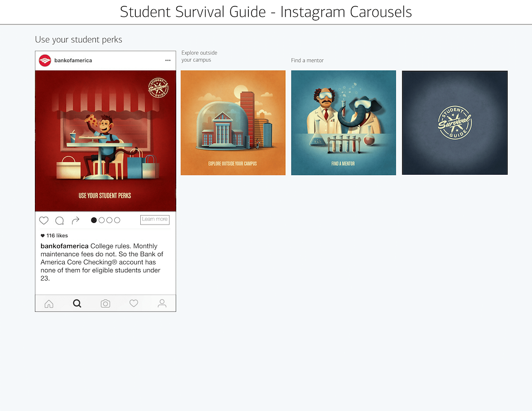Click the red Use Your Student Perks image
Screen dimensions: 532x411
point(105,141)
